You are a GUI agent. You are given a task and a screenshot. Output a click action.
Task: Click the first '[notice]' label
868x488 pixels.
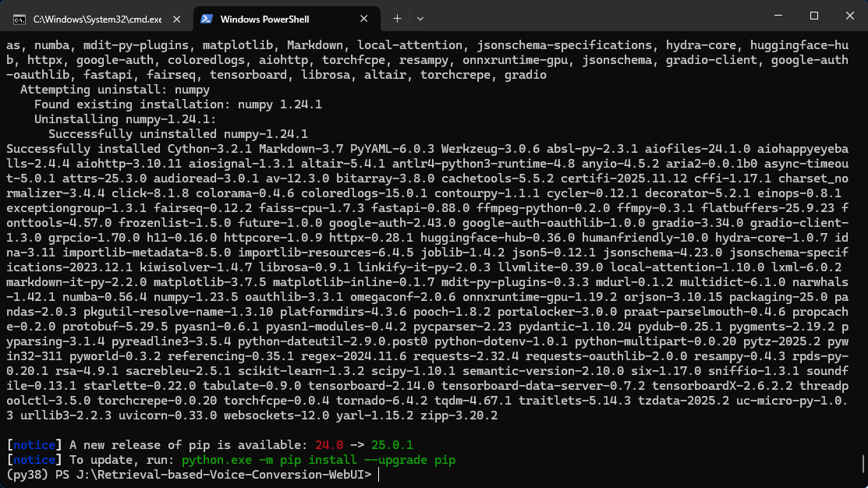34,445
